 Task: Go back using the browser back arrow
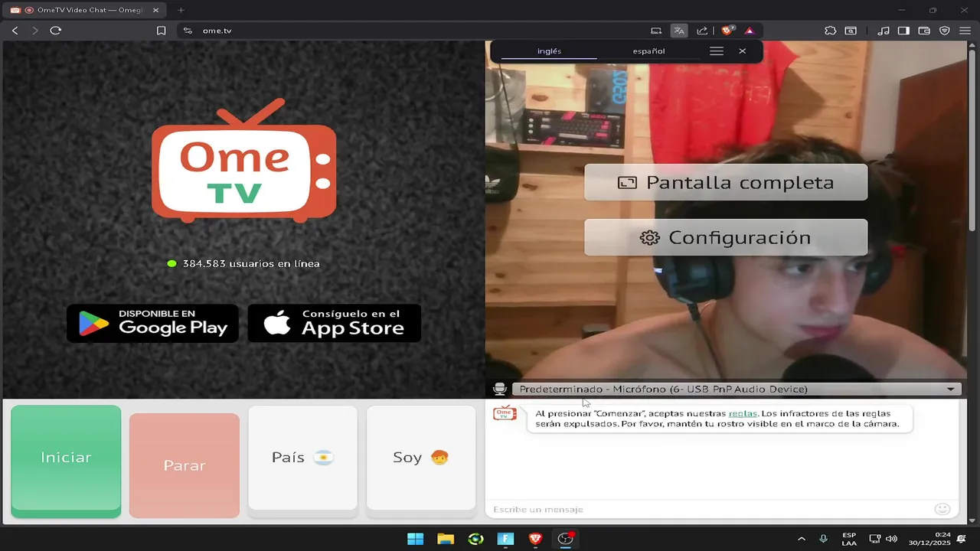pos(15,31)
